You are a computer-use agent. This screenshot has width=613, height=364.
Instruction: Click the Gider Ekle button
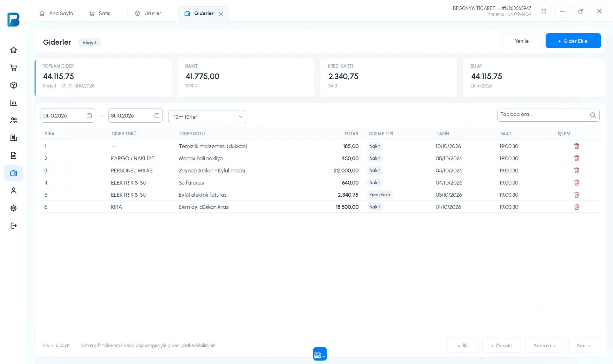pyautogui.click(x=573, y=41)
